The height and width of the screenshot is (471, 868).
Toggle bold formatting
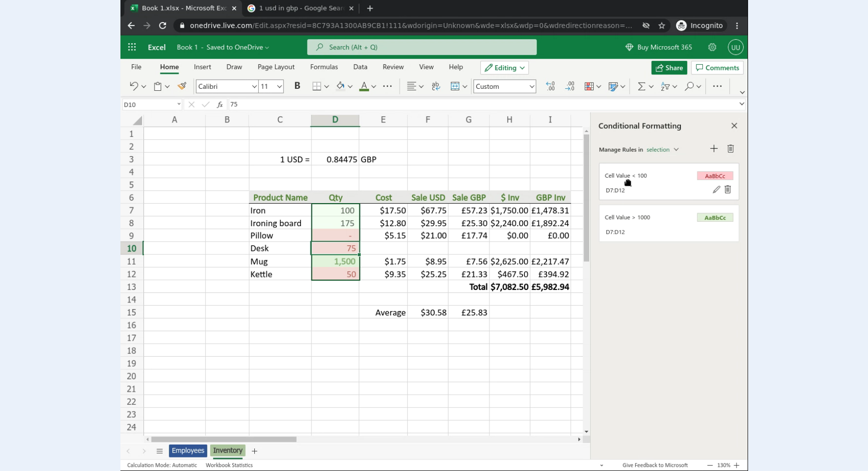pos(297,86)
